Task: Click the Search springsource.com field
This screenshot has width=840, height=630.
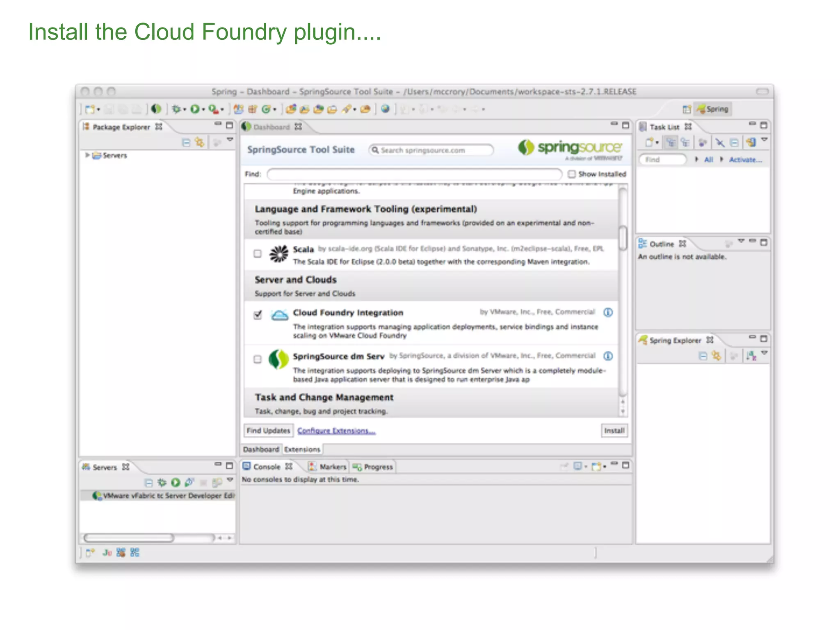Action: click(x=431, y=150)
